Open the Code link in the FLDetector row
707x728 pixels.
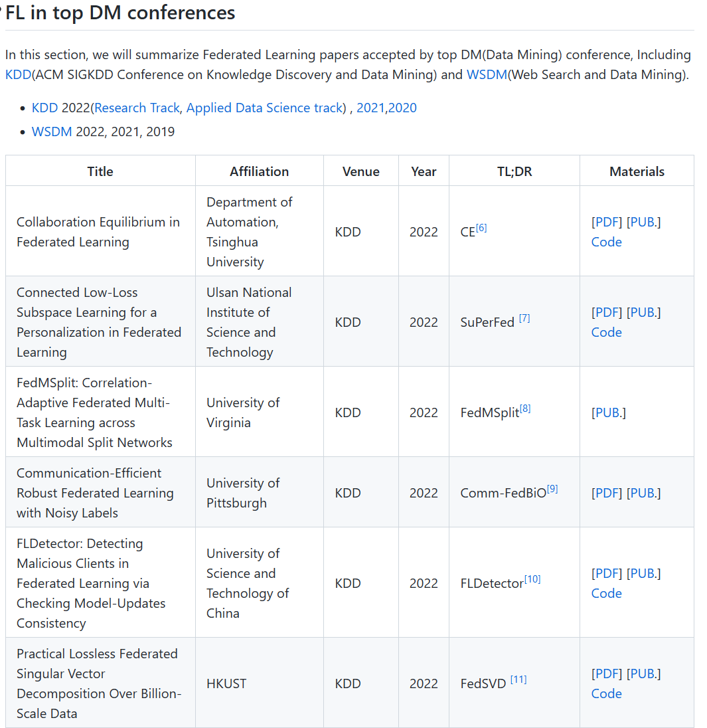click(607, 593)
